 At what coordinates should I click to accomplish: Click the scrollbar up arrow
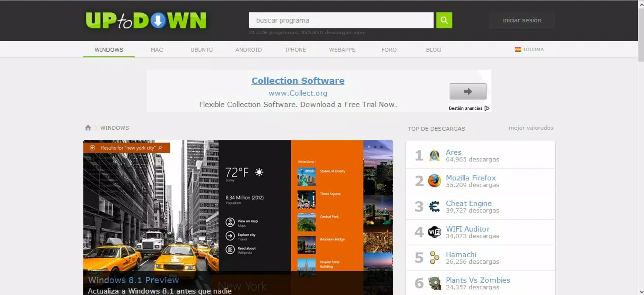[641, 4]
